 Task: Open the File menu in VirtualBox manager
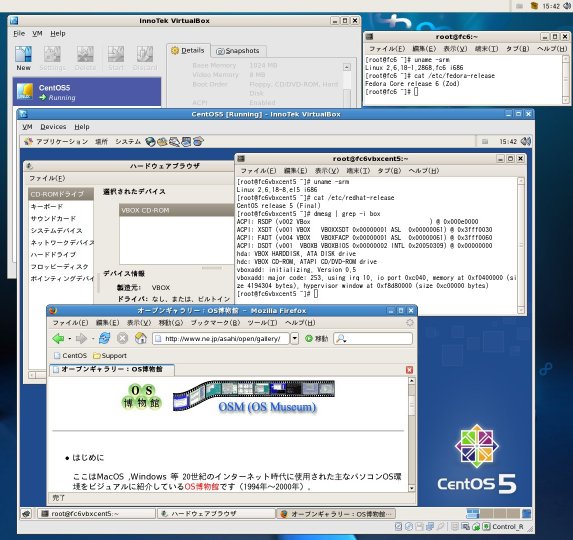tap(19, 33)
